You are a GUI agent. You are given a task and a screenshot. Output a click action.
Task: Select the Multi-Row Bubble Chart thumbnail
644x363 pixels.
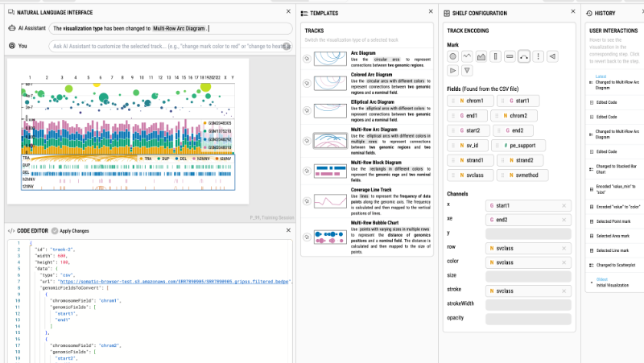pyautogui.click(x=330, y=237)
